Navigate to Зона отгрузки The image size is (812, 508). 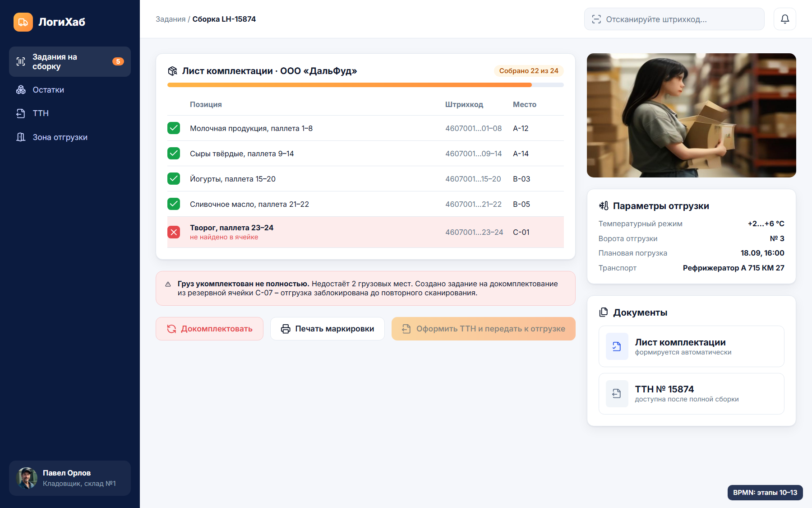coord(70,137)
